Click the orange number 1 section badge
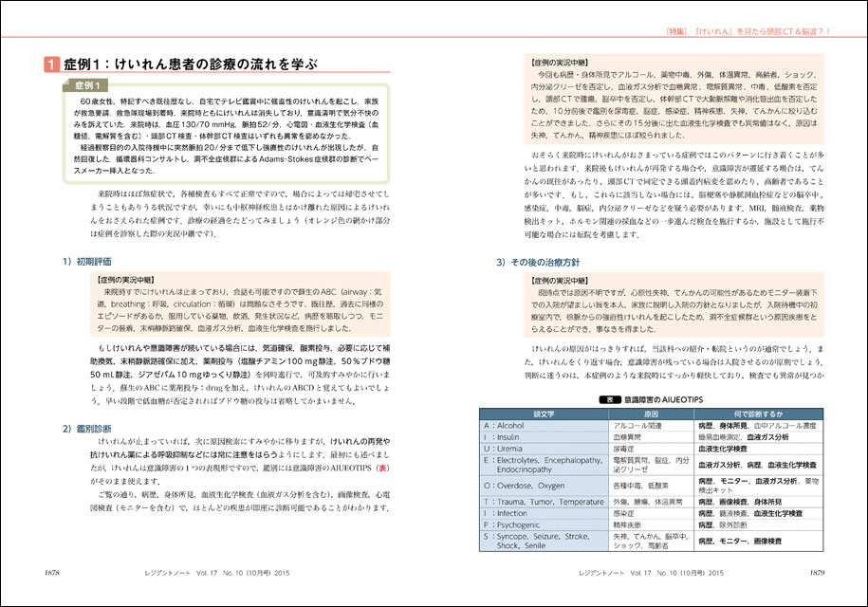Screen dimensions: 868x607 47,64
